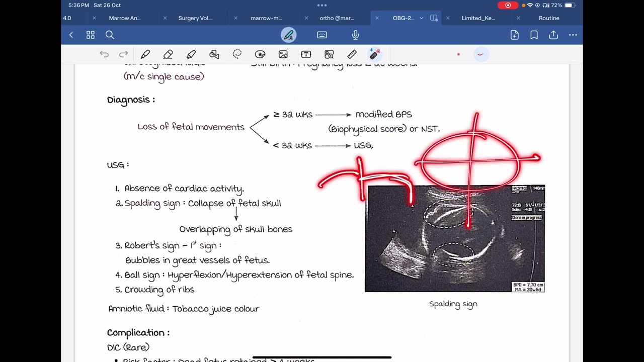Image resolution: width=644 pixels, height=362 pixels.
Task: Tap 'Overlapping of skull bones' text
Action: pyautogui.click(x=236, y=229)
